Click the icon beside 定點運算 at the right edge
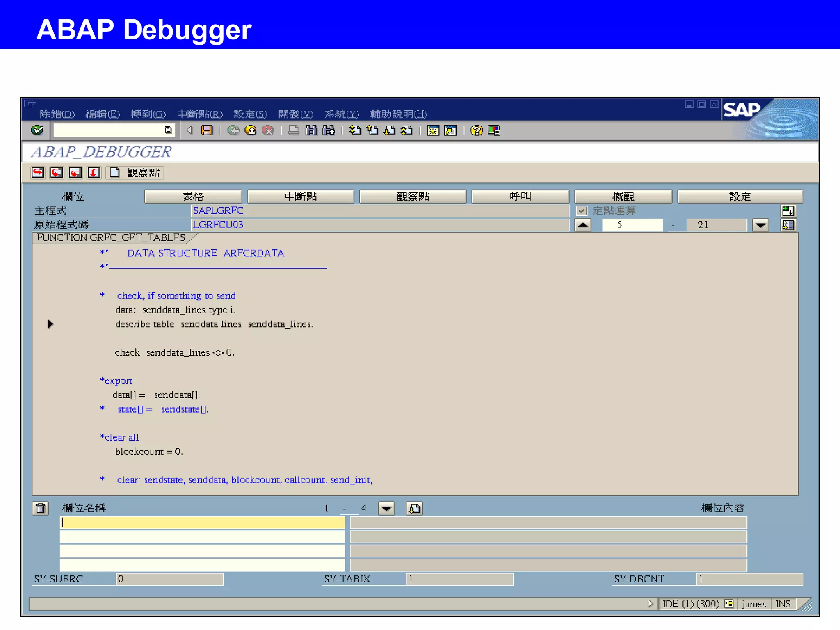Image resolution: width=840 pixels, height=630 pixels. point(788,211)
